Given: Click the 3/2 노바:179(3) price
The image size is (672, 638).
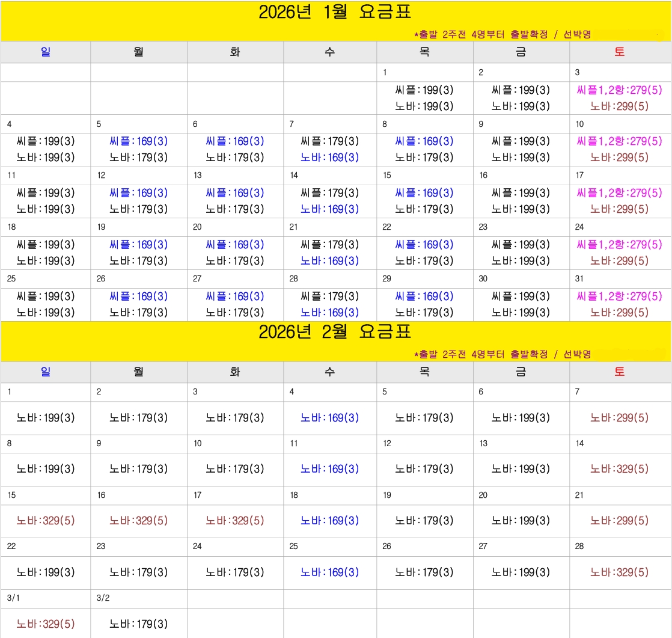Looking at the screenshot, I should 139,624.
